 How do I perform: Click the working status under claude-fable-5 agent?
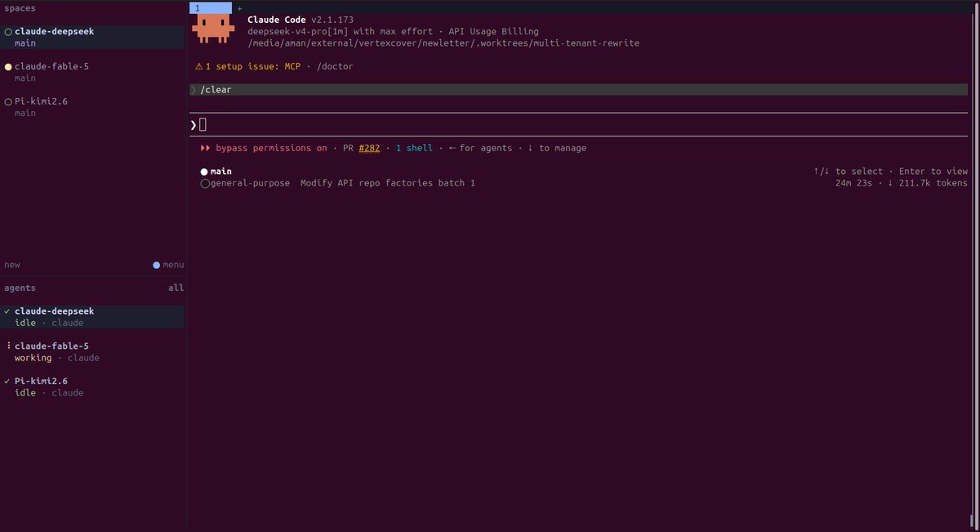click(33, 358)
